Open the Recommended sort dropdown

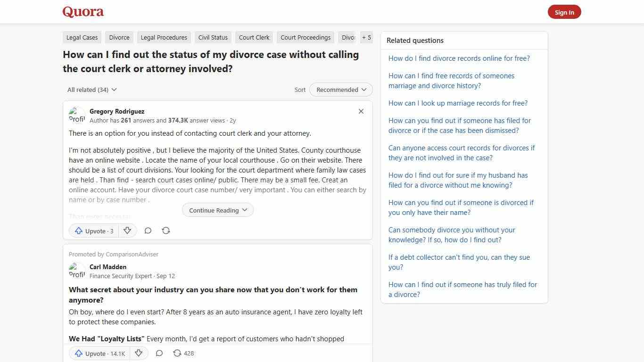click(340, 90)
